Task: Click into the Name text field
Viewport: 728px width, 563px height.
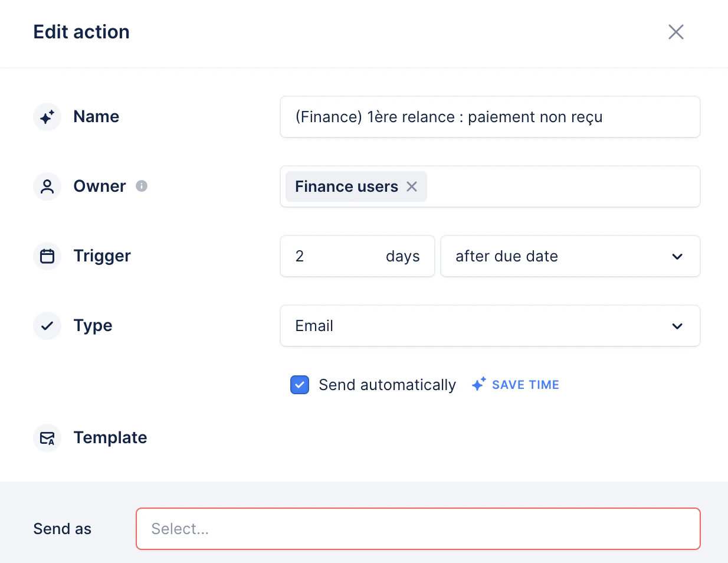Action: pyautogui.click(x=490, y=117)
